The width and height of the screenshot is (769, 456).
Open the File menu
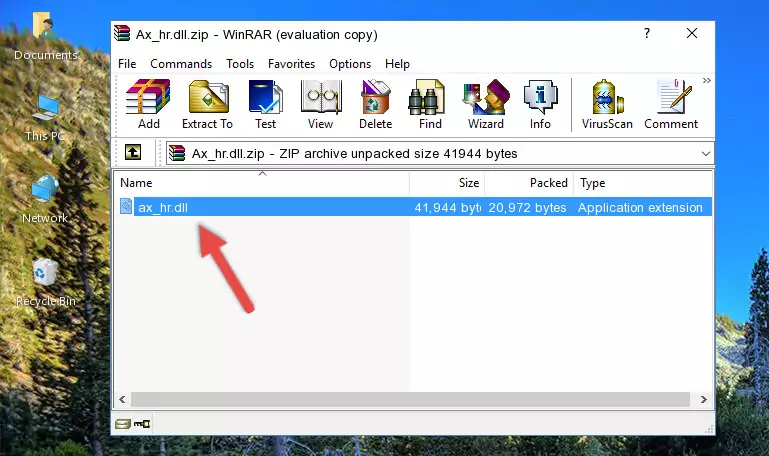click(127, 64)
